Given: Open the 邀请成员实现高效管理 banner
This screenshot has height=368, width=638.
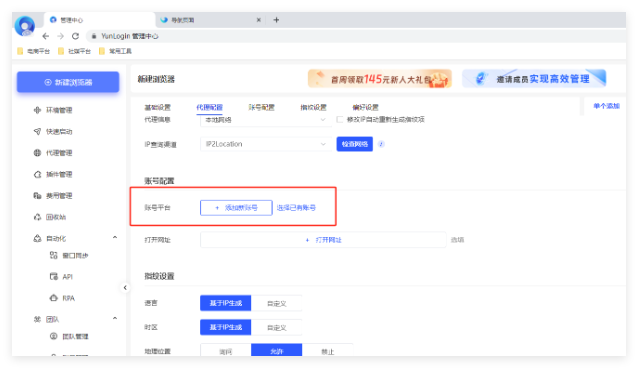Looking at the screenshot, I should 534,79.
